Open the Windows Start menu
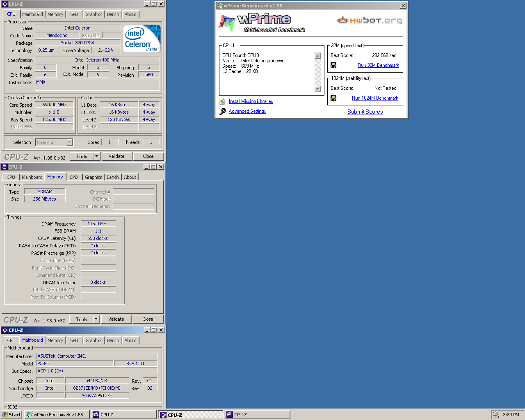 pyautogui.click(x=11, y=415)
